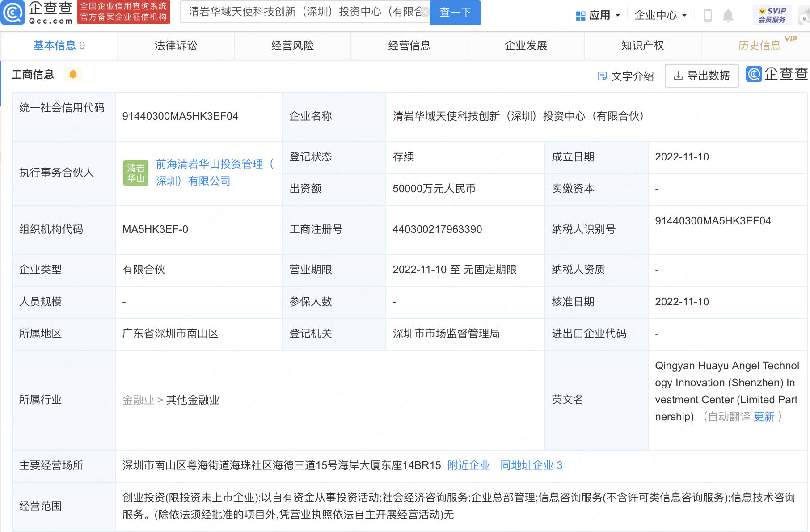The image size is (810, 532).
Task: Switch to the 企业发展 tab
Action: (x=526, y=46)
